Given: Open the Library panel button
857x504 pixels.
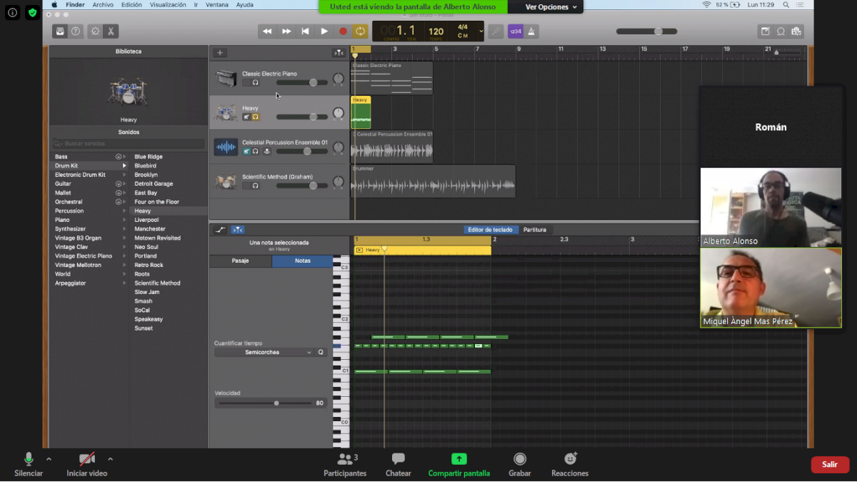Looking at the screenshot, I should tap(60, 31).
